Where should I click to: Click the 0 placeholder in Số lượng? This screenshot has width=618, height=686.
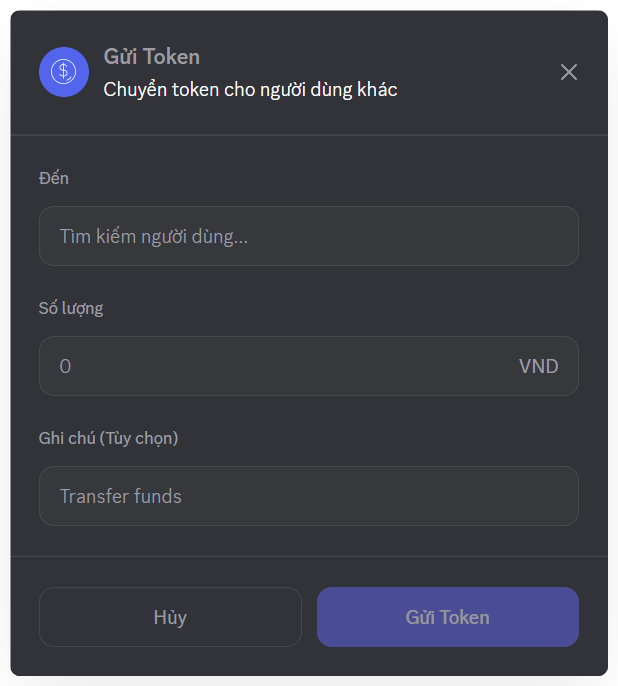click(66, 366)
